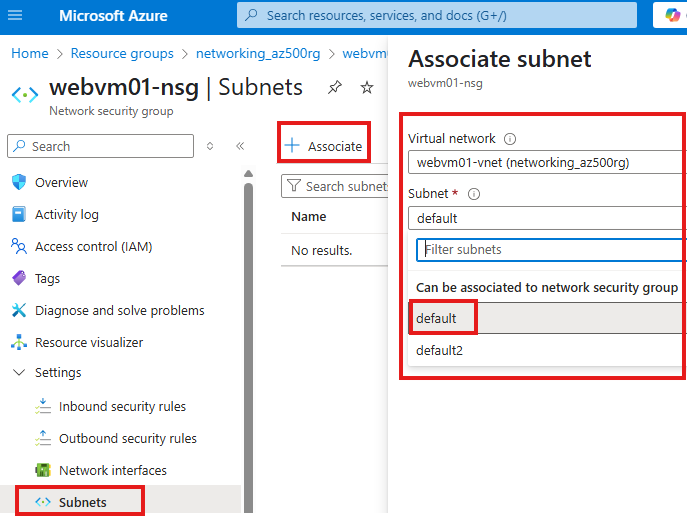Focus the top resources search box

(x=437, y=15)
